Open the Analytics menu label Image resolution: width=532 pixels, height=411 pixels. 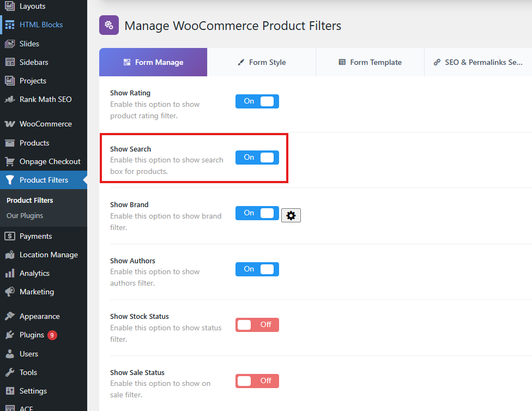pos(34,273)
